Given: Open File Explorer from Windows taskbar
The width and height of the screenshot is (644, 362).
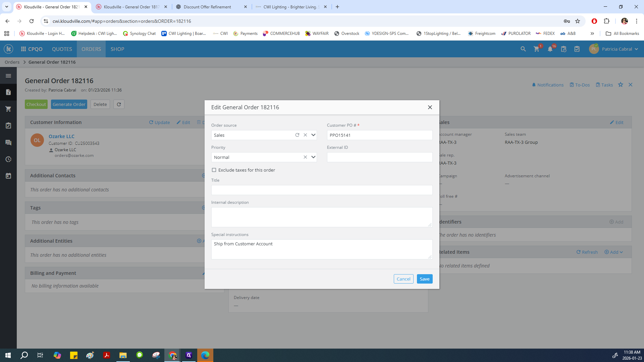Looking at the screenshot, I should point(123,355).
